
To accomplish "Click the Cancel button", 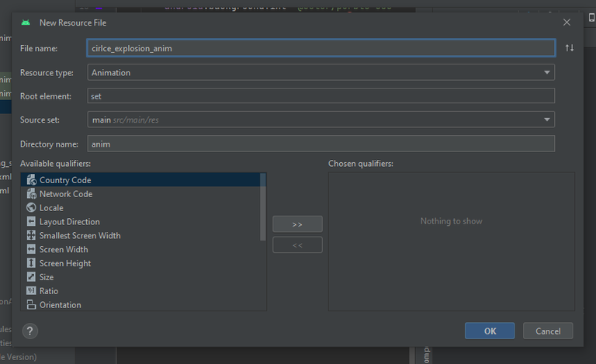I will [548, 331].
